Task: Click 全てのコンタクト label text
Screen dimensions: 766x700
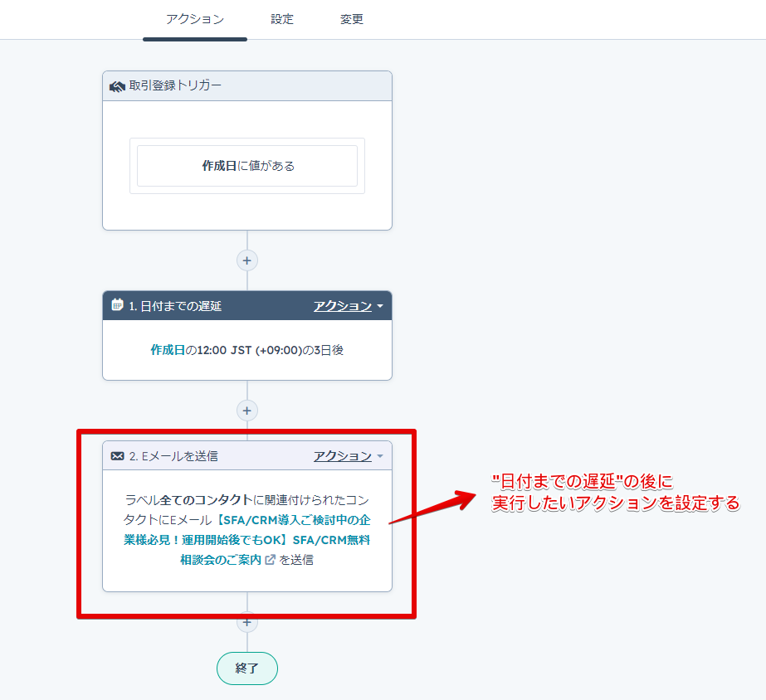Action: click(206, 500)
